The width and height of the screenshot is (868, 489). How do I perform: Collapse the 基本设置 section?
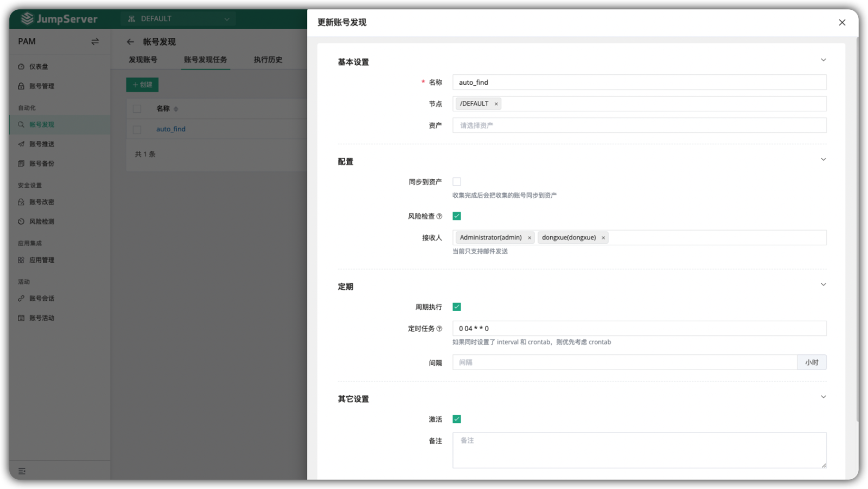coord(824,60)
